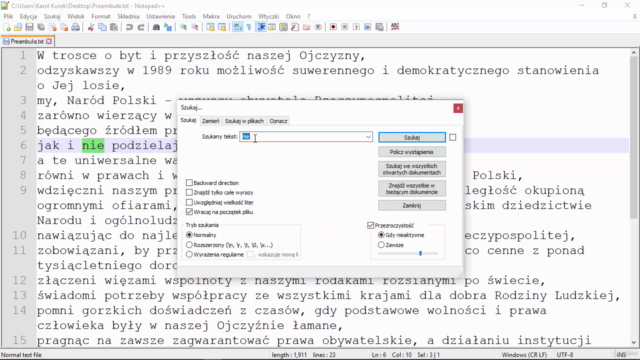This screenshot has height=360, width=640.
Task: Click the transparency slider handle
Action: [420, 253]
